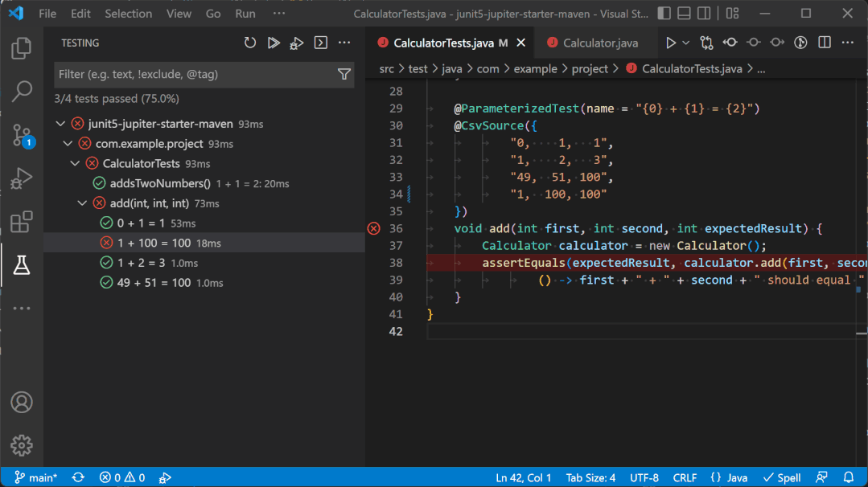Open the Go menu
868x487 pixels.
coord(213,14)
